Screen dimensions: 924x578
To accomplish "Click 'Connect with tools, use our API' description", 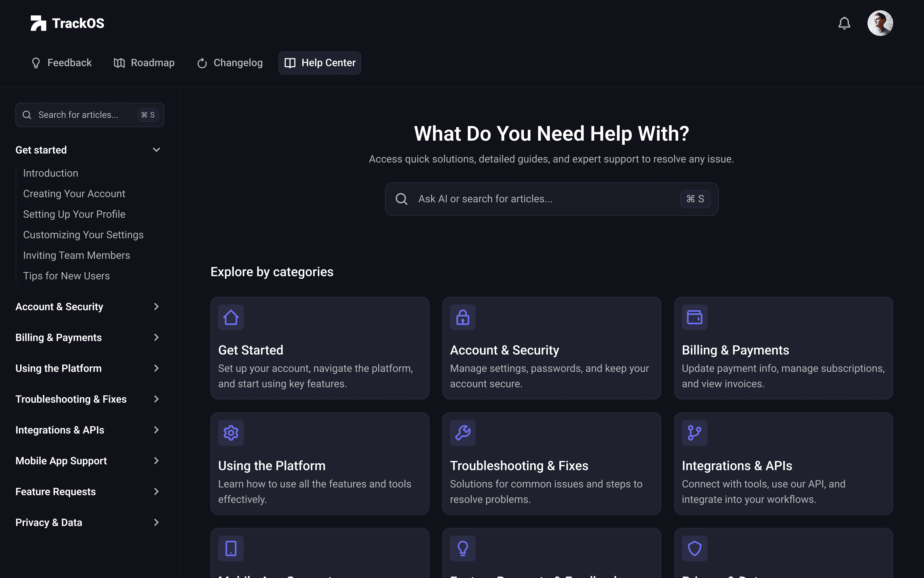I will (x=764, y=492).
